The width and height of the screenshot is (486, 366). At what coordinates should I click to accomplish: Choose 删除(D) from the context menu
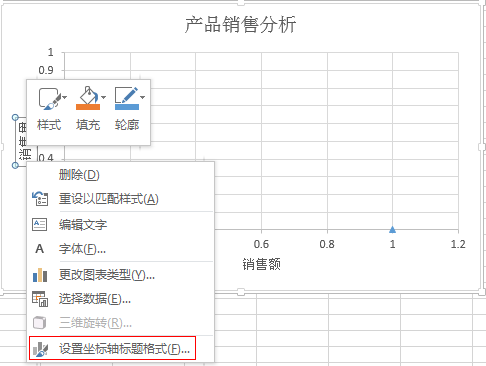121,175
